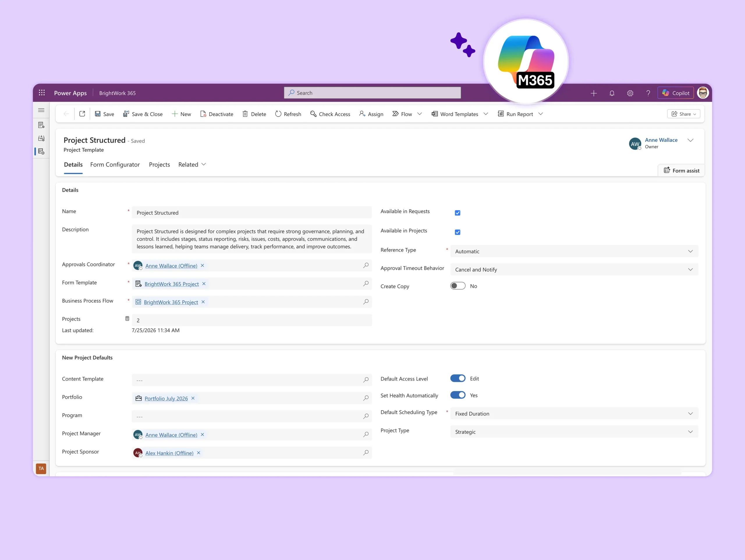Clear the Form Template lookup value

tap(204, 284)
